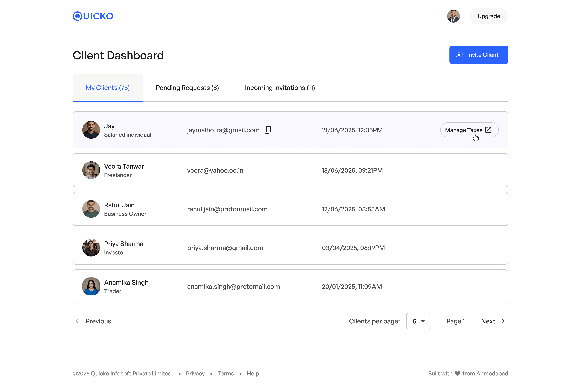
Task: Open the Terms footer link
Action: point(226,374)
